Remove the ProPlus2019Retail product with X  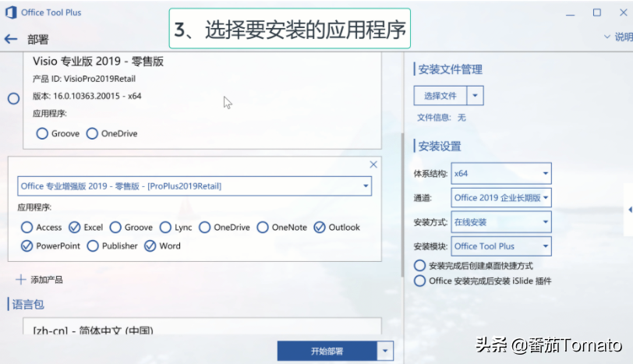pos(373,164)
